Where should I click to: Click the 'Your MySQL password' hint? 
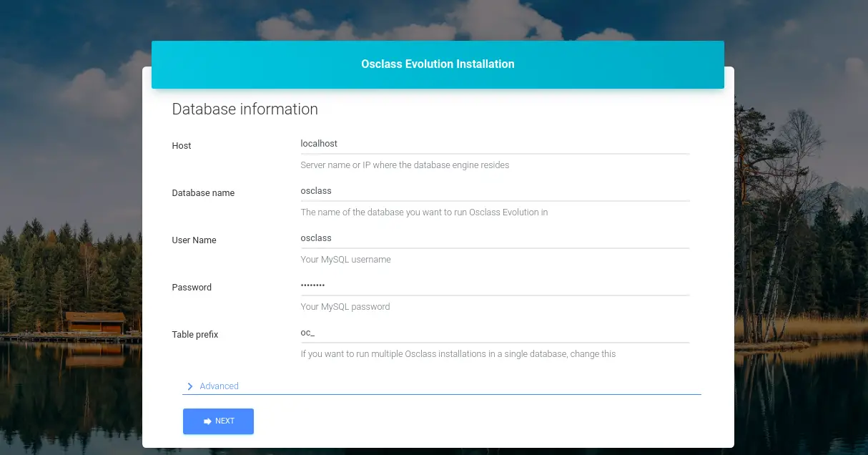[345, 307]
